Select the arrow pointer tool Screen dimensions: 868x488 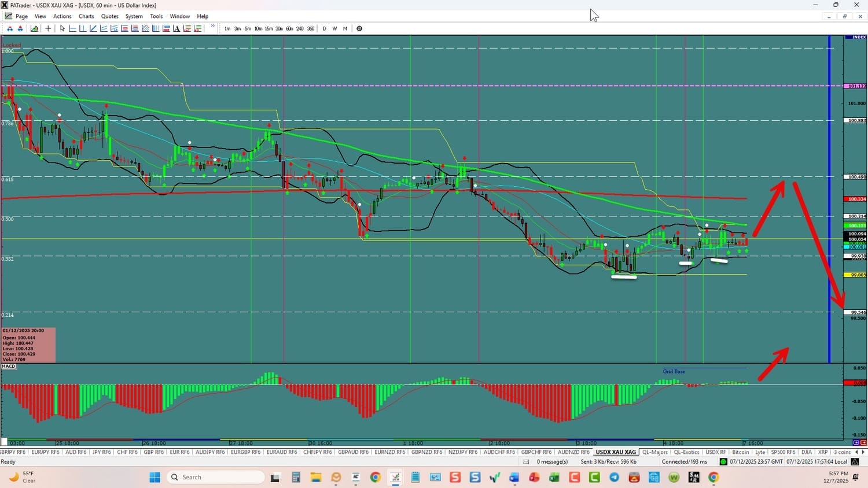[62, 28]
